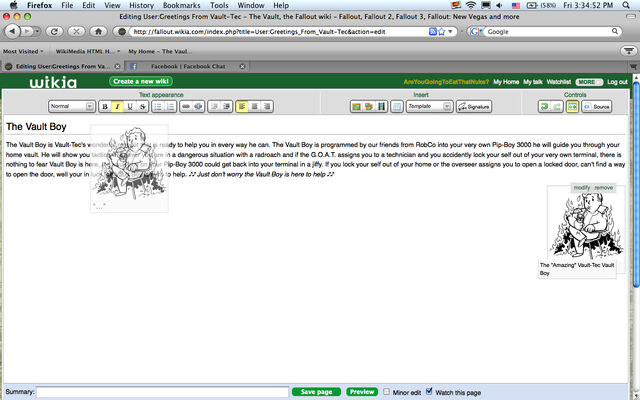640x400 pixels.
Task: Insert a table into the page
Action: (397, 107)
